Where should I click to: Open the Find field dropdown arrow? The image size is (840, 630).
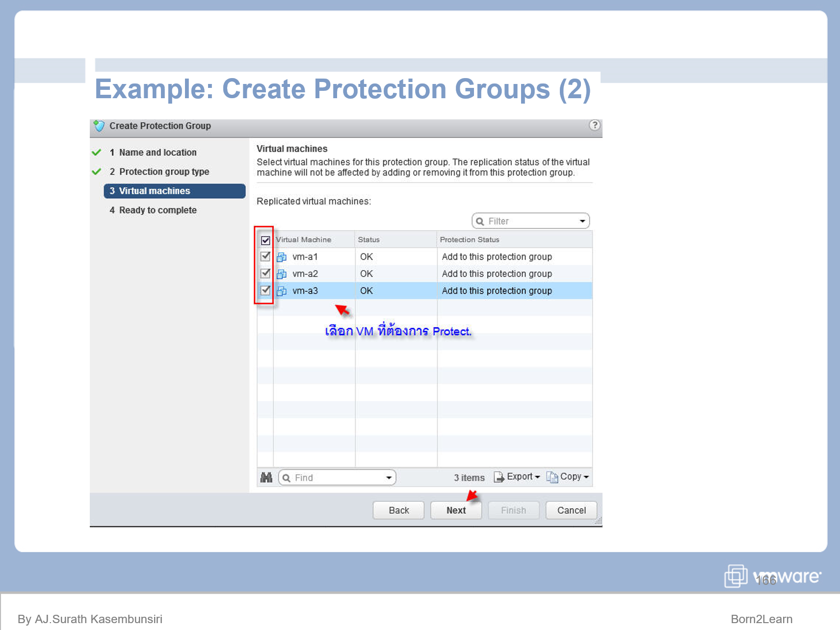click(388, 477)
